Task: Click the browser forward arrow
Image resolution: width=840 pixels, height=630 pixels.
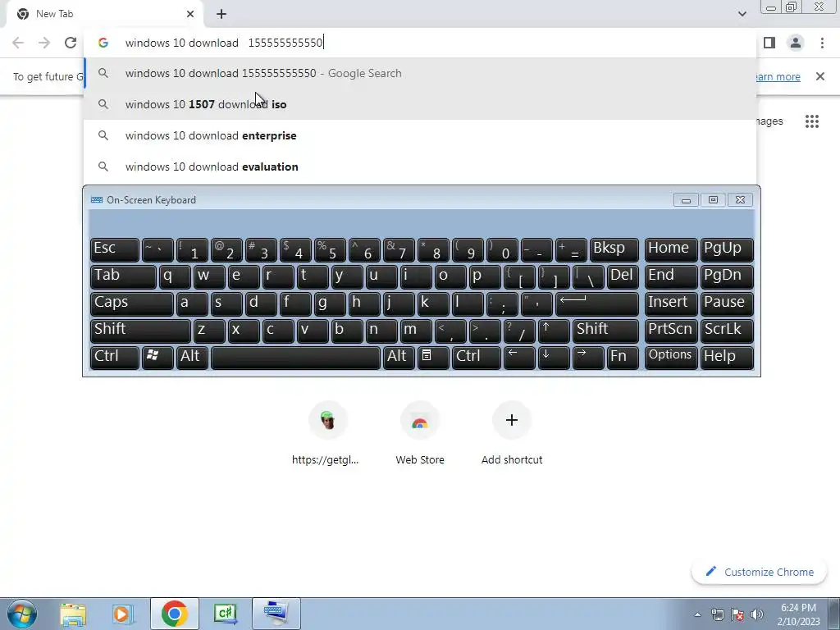Action: [44, 43]
